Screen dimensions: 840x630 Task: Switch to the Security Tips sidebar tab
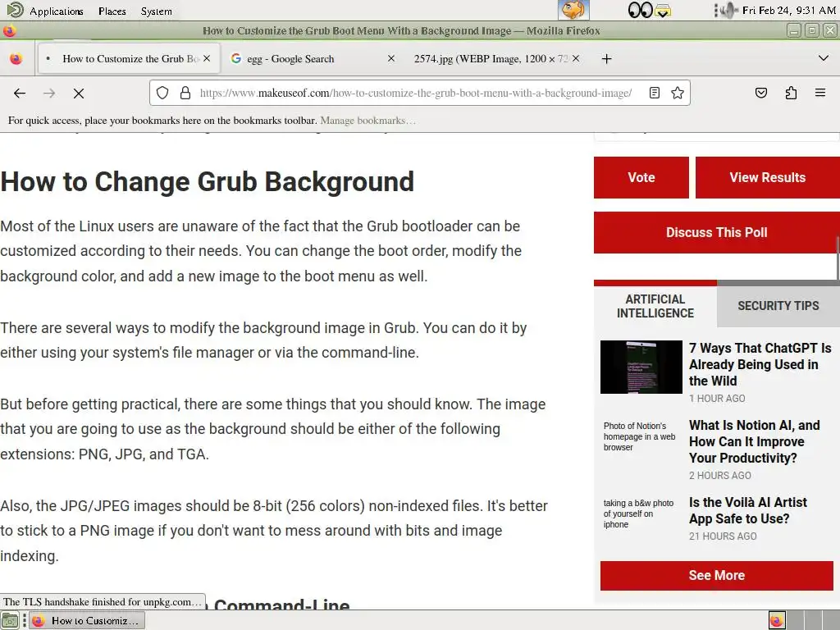(778, 306)
